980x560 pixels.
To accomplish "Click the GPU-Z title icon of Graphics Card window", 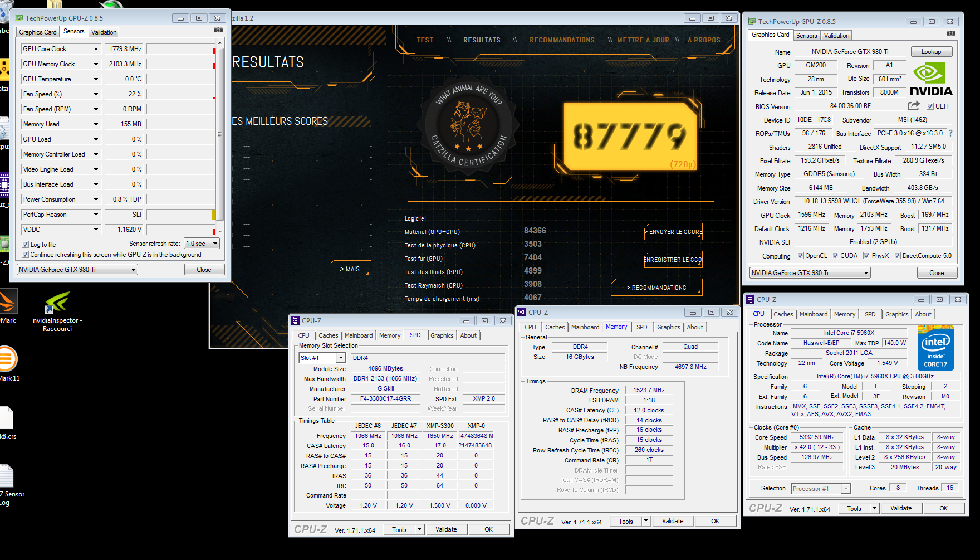I will pos(752,22).
